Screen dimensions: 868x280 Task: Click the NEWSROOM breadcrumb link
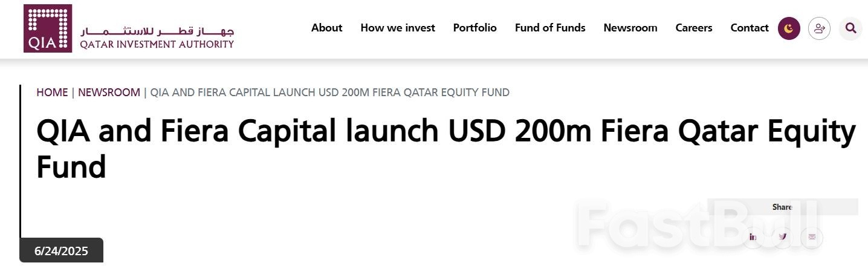point(109,93)
